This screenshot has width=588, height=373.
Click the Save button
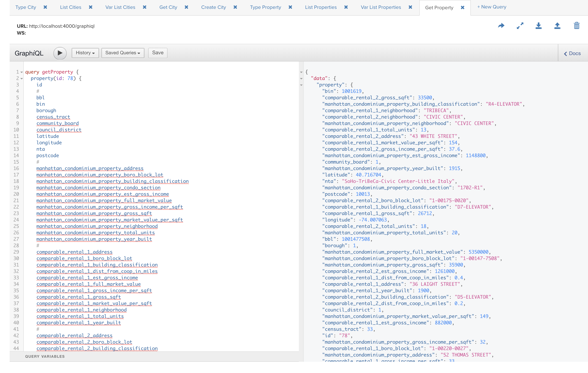pyautogui.click(x=158, y=53)
